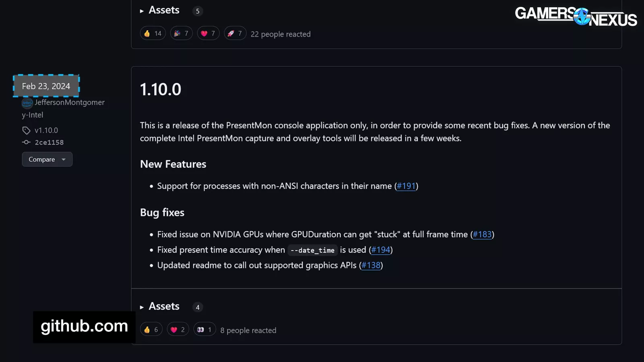The height and width of the screenshot is (362, 644).
Task: Click the heart reaction with 2
Action: click(178, 330)
